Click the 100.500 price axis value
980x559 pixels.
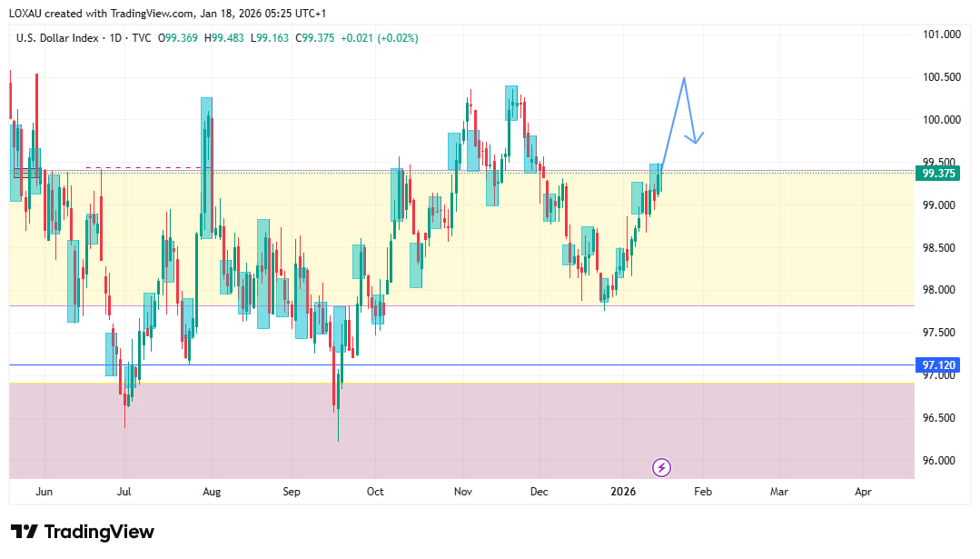(941, 77)
